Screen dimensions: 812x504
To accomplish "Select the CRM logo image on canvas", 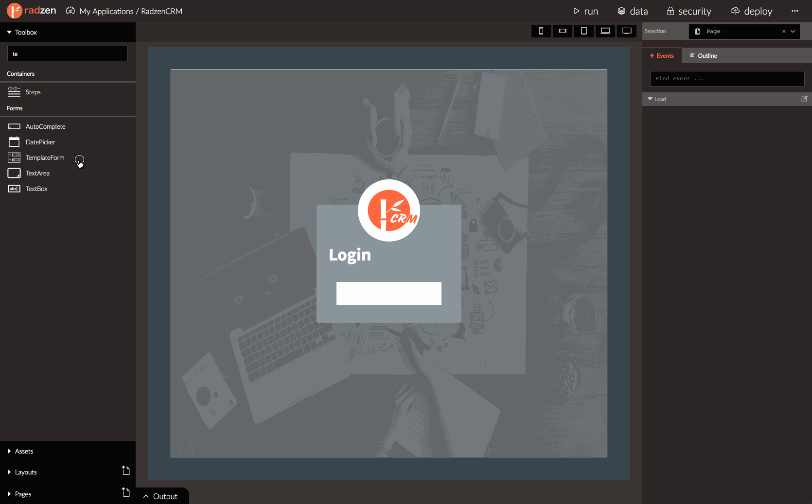I will pyautogui.click(x=389, y=210).
